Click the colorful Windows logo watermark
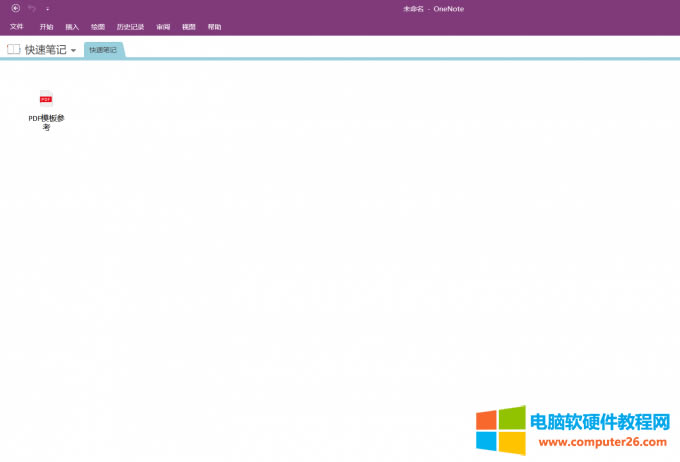The height and width of the screenshot is (462, 680). click(500, 430)
